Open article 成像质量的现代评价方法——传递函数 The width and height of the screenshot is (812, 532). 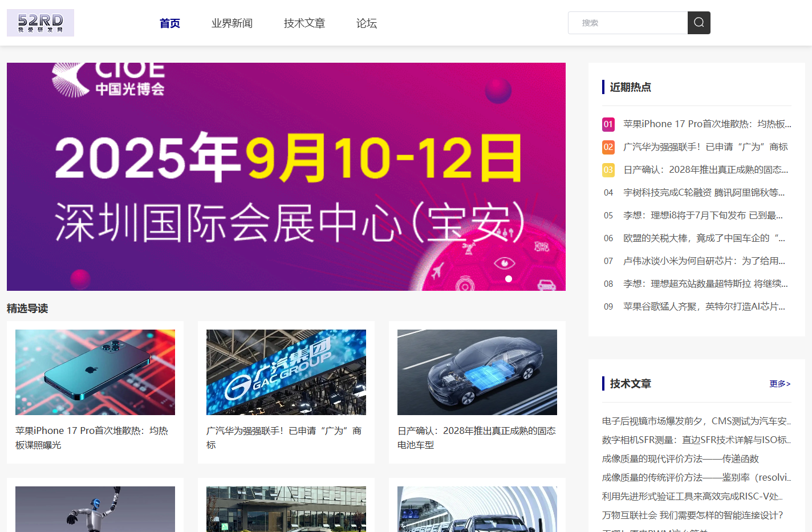pyautogui.click(x=680, y=458)
